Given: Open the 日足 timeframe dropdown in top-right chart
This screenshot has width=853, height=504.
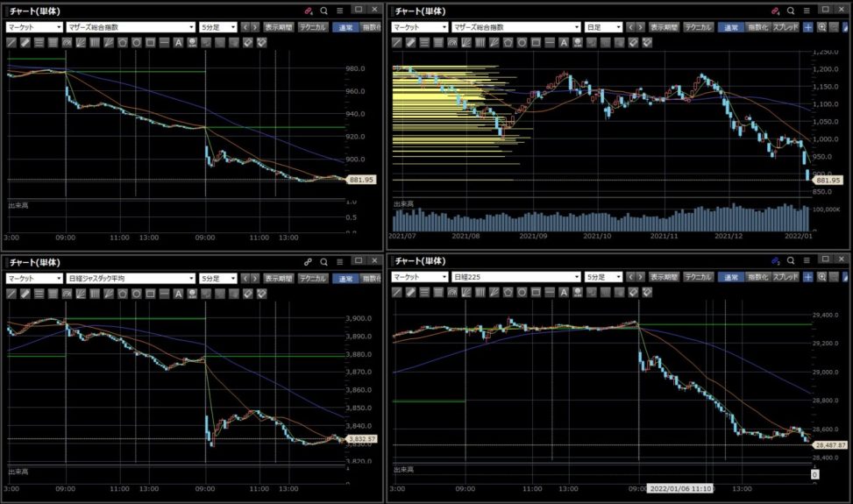Looking at the screenshot, I should coord(603,27).
